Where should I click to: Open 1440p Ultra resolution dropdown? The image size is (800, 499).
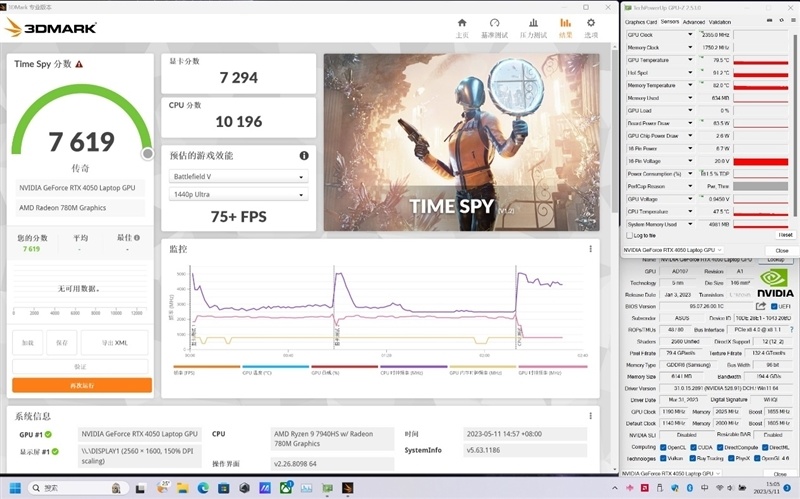238,194
